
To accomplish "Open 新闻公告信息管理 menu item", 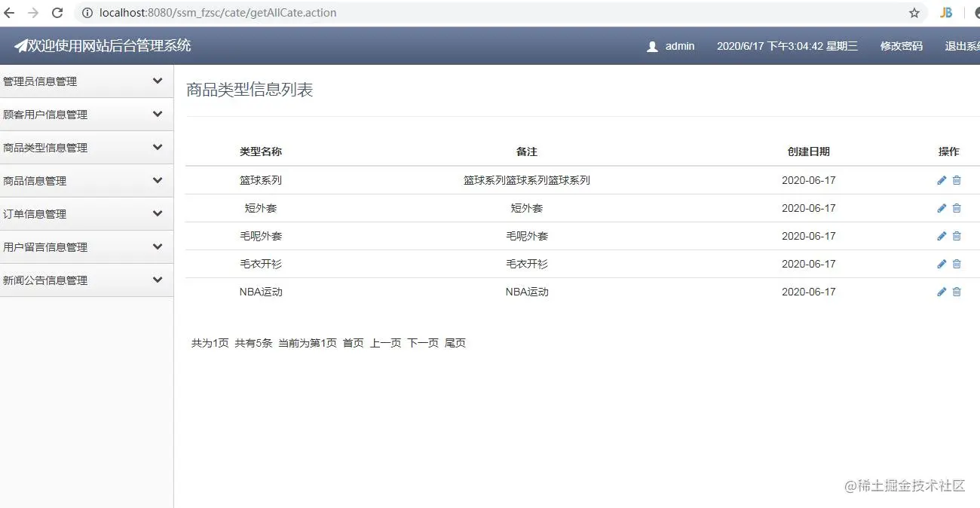I will pos(87,280).
